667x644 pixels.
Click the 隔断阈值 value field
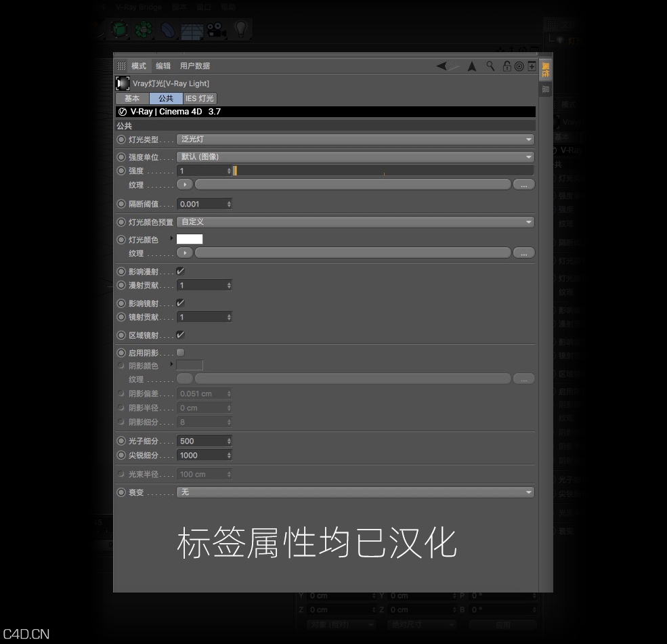coord(201,205)
